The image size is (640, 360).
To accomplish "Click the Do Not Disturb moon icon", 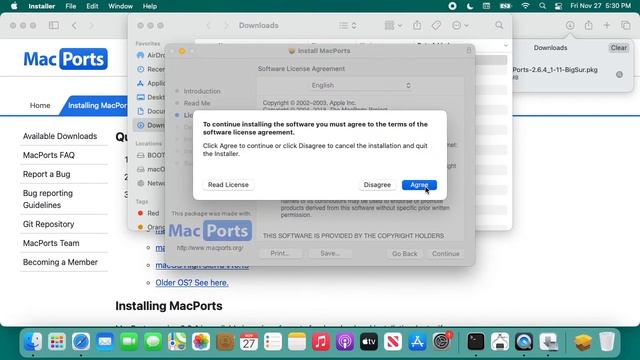I will pos(470,6).
